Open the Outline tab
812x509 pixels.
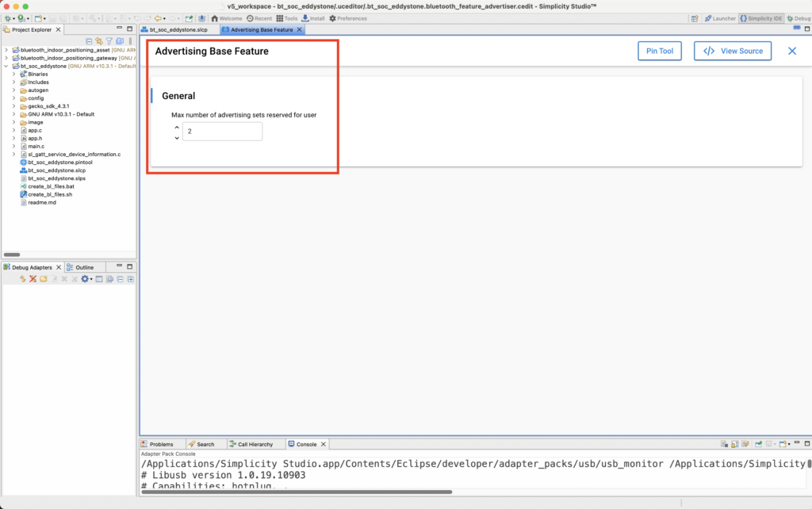(84, 267)
